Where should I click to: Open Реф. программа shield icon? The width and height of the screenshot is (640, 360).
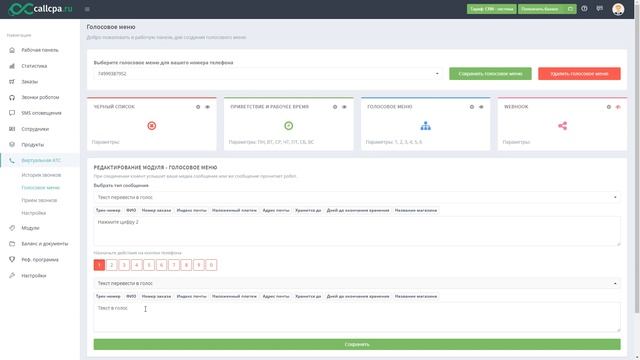[x=12, y=260]
